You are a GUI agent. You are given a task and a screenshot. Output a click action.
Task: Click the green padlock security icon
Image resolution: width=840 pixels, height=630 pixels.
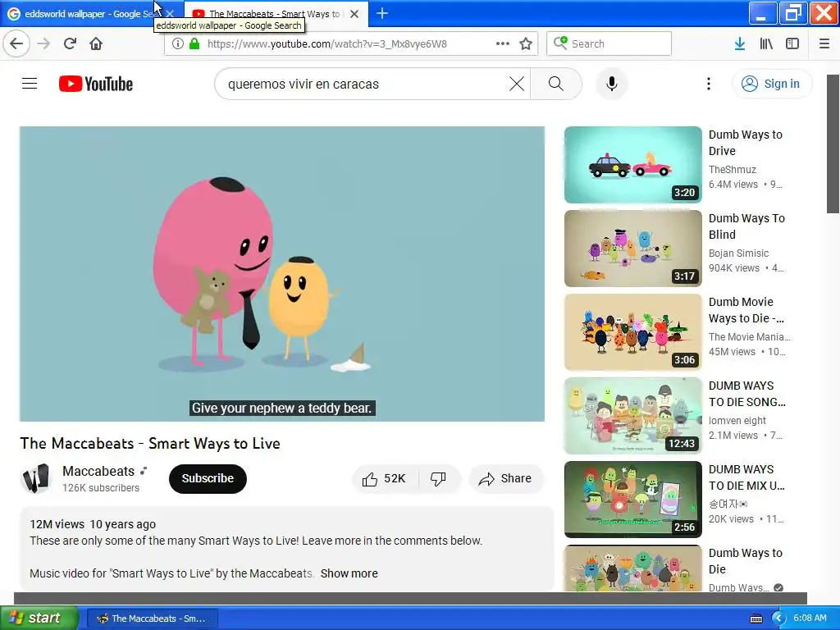tap(194, 43)
